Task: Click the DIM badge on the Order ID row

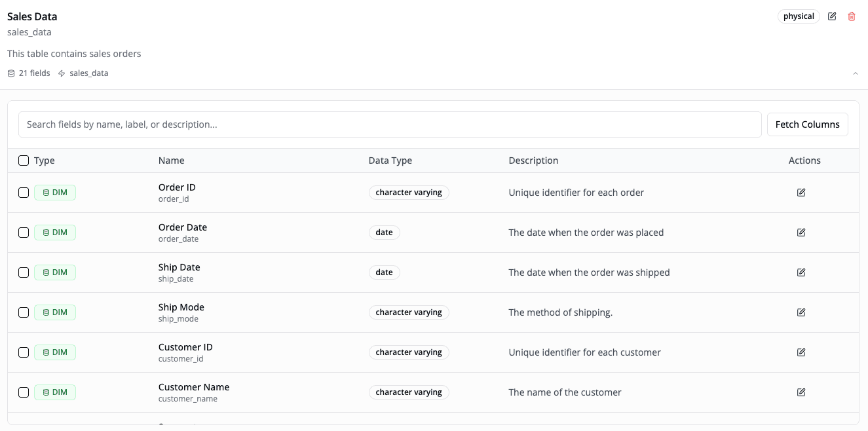Action: click(x=54, y=192)
